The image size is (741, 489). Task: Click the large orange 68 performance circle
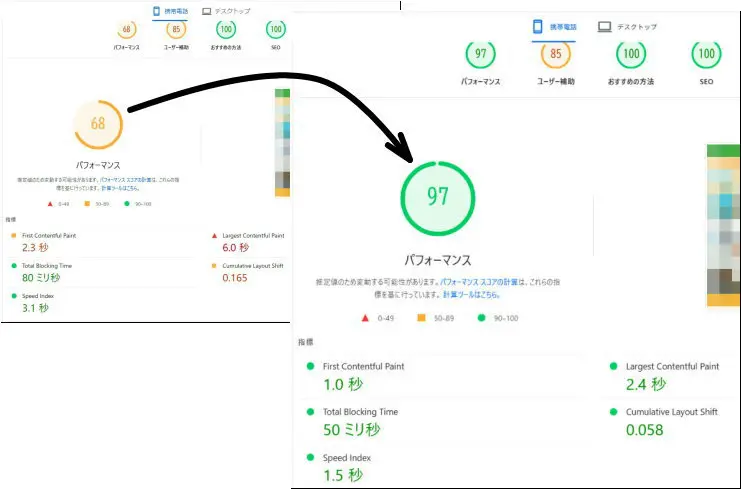point(98,124)
